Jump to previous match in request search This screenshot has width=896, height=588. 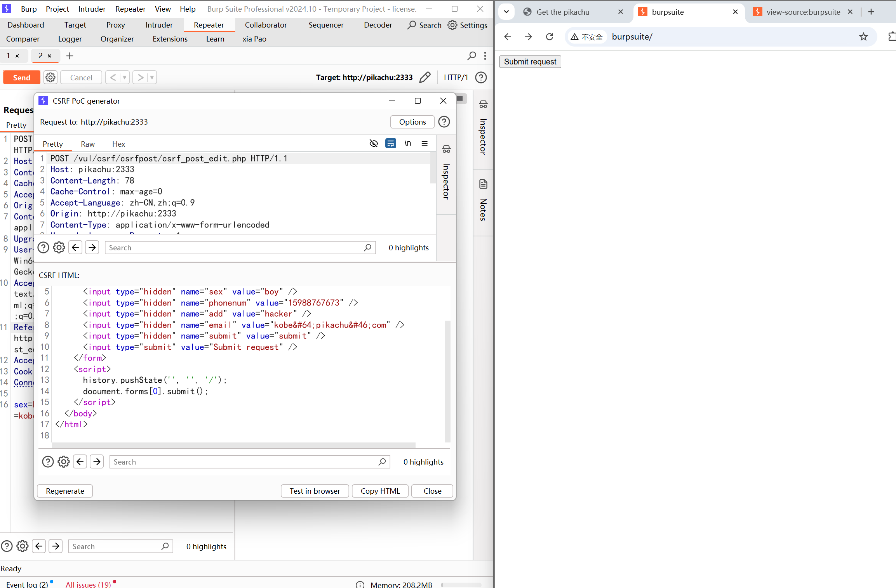[75, 248]
